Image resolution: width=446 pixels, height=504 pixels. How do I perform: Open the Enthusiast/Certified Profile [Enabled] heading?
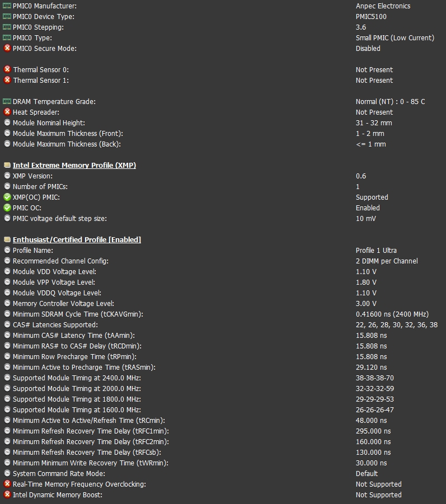(x=77, y=239)
